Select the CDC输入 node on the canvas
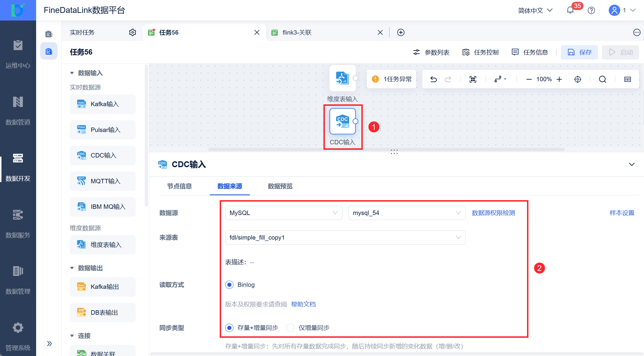This screenshot has height=356, width=644. pos(342,121)
